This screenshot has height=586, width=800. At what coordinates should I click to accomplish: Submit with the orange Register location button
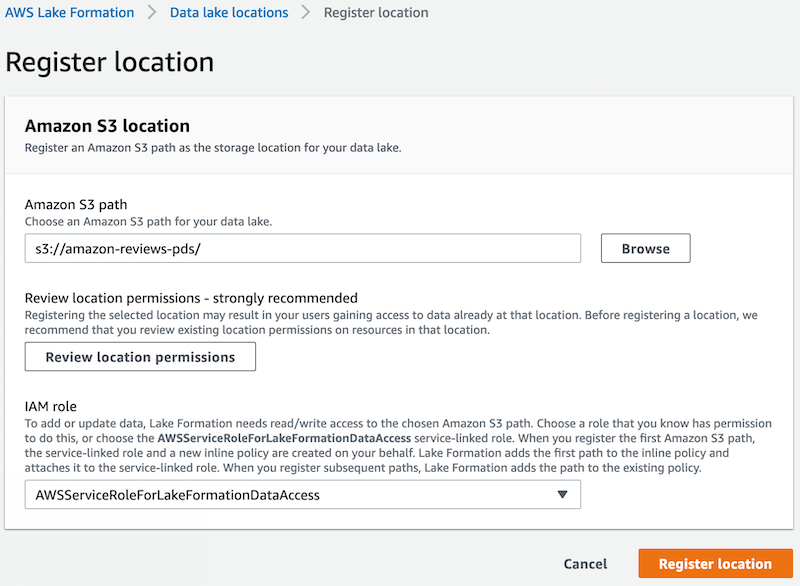(715, 563)
